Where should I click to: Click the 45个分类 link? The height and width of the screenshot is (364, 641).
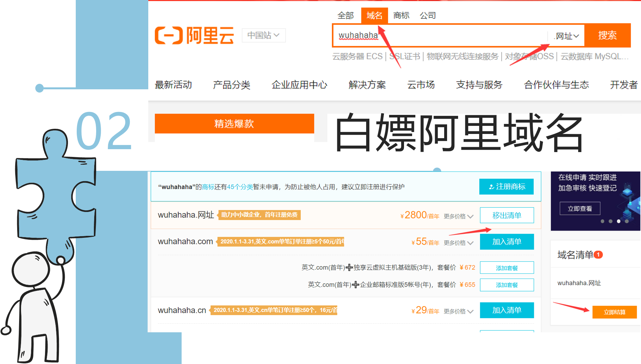click(x=240, y=187)
